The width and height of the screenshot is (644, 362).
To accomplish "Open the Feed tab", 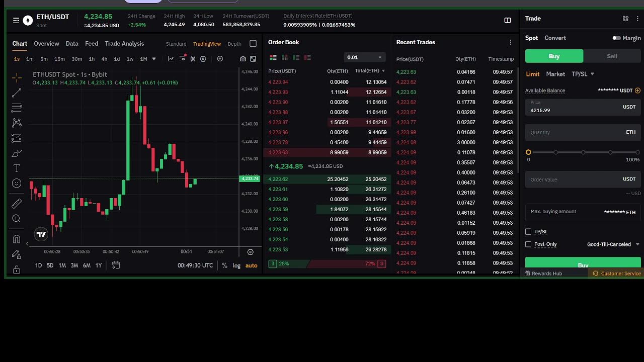I will (x=92, y=44).
